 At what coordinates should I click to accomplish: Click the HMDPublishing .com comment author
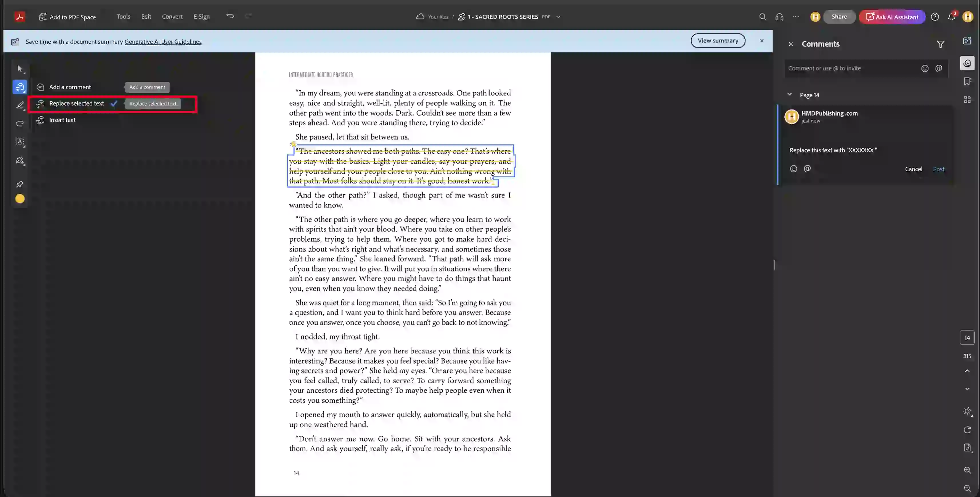coord(829,114)
